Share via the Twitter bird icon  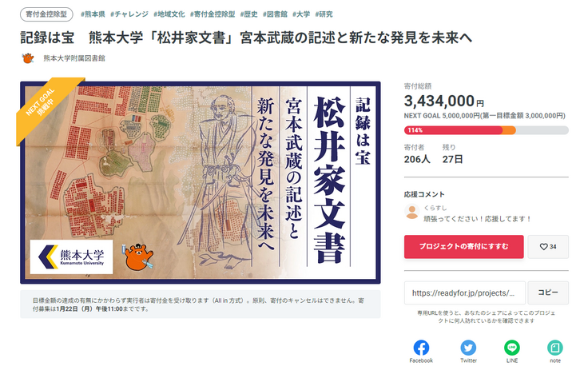(468, 348)
